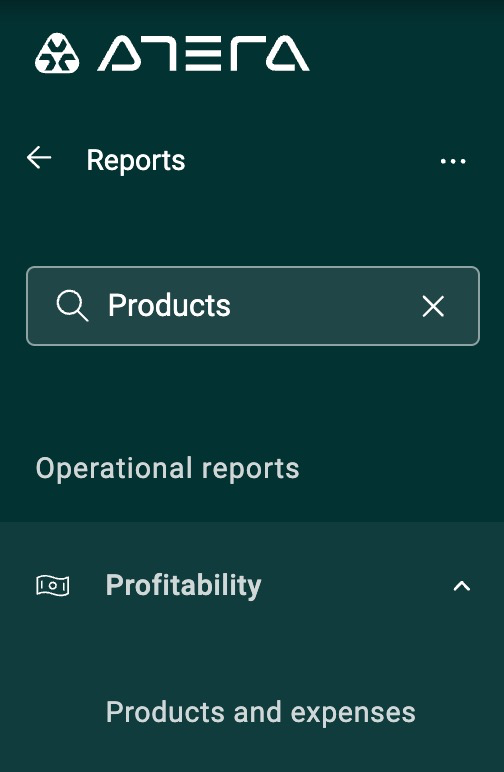504x772 pixels.
Task: Click the Profitability category label
Action: tap(183, 586)
